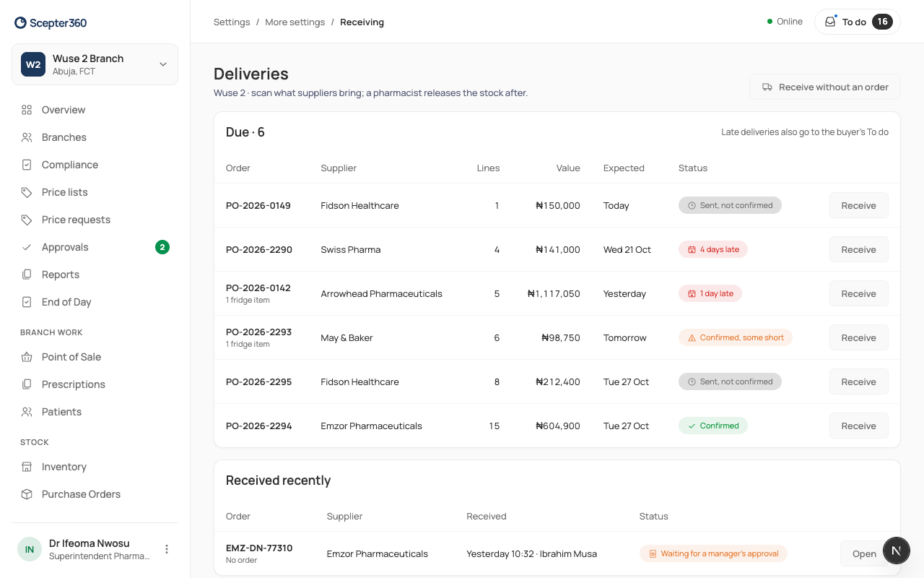Click the Confirmed, some short badge
The image size is (924, 578).
coord(736,337)
